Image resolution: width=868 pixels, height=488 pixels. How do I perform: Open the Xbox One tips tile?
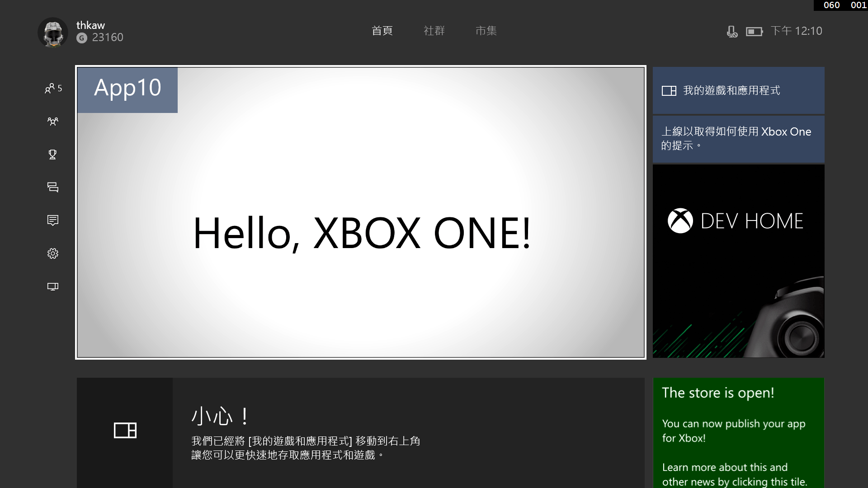click(x=739, y=139)
